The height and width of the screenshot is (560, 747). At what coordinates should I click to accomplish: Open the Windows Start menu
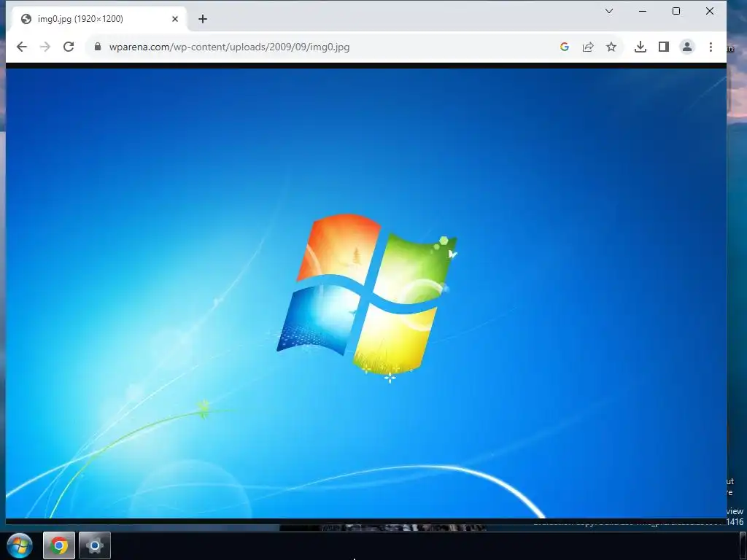20,545
